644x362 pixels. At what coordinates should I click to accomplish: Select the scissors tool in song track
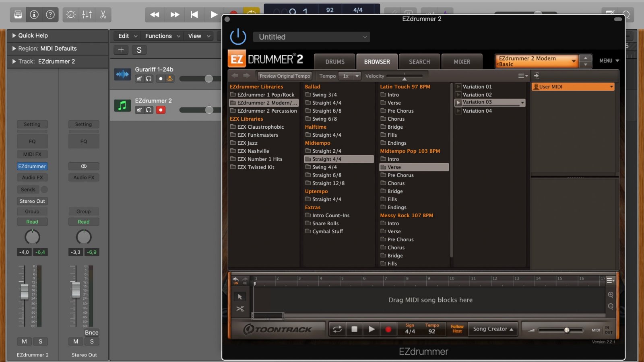[240, 309]
